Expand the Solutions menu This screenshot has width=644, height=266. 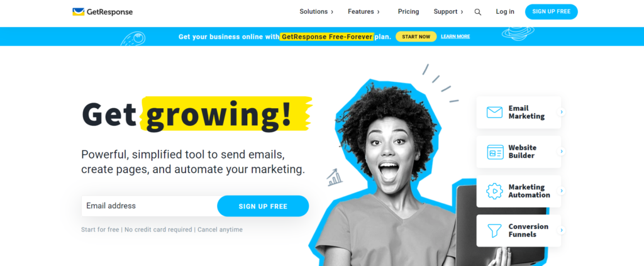point(316,12)
